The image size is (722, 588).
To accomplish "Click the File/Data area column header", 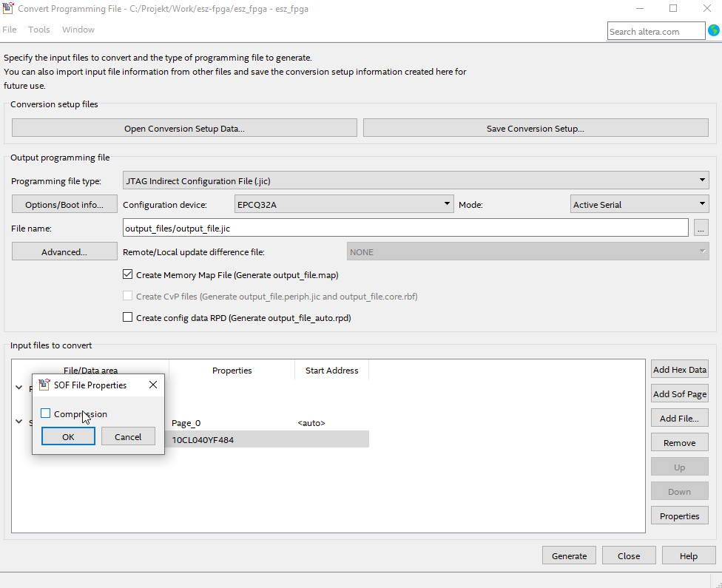I will point(91,370).
